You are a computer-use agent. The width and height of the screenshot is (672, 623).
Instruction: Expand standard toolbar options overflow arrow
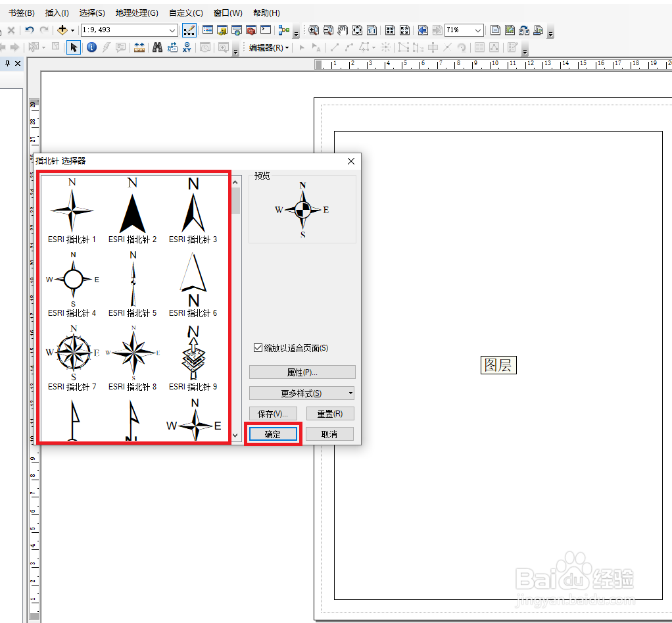click(296, 33)
